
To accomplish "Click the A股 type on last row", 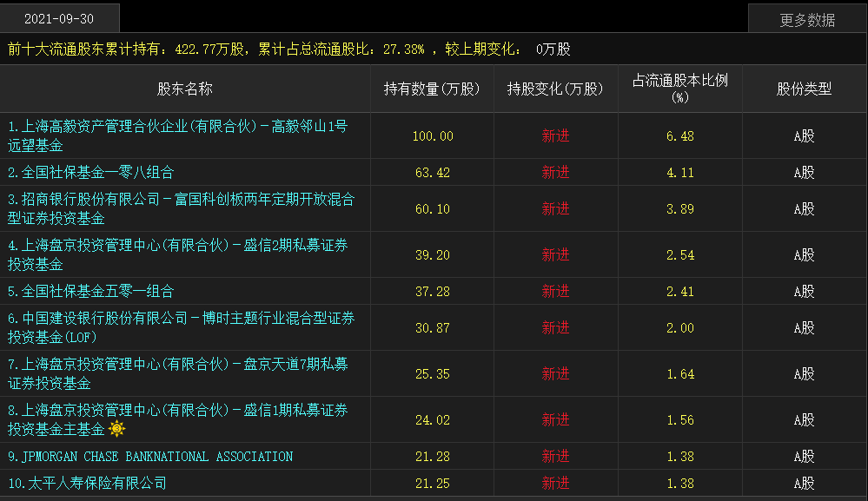I will (804, 482).
